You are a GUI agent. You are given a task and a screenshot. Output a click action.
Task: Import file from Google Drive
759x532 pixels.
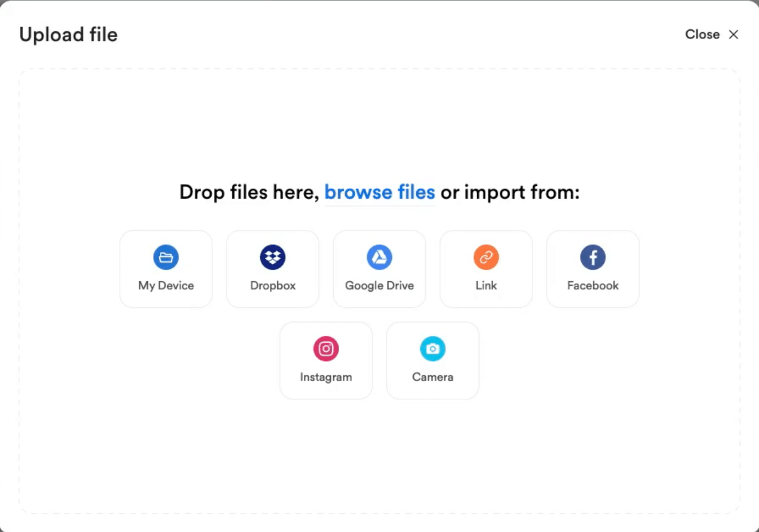coord(380,269)
